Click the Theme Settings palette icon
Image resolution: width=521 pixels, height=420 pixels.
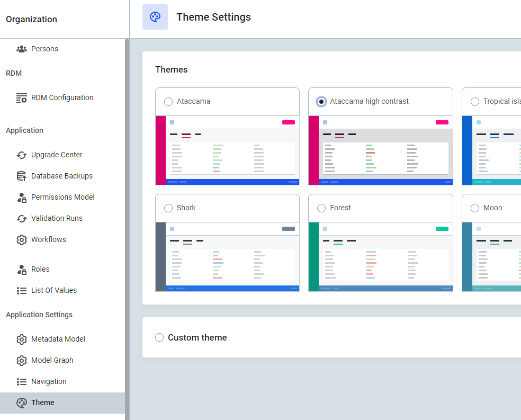click(x=155, y=16)
